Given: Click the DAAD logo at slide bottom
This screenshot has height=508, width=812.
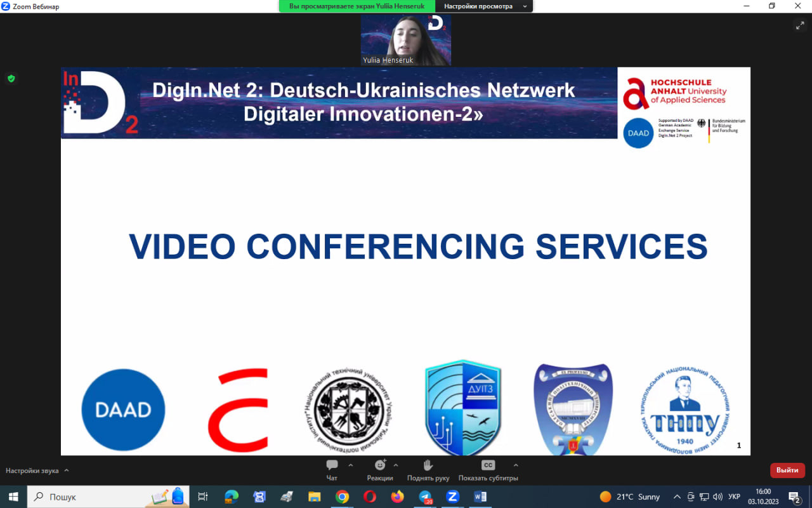Looking at the screenshot, I should [x=123, y=410].
